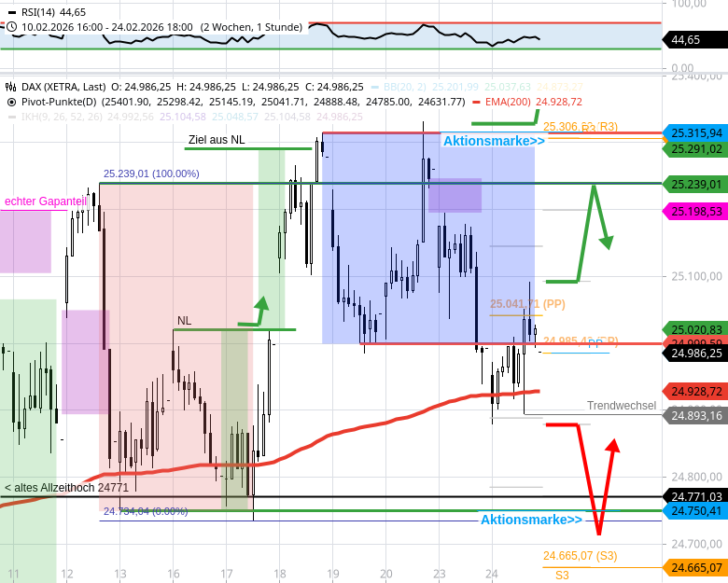Click the green down-pointing arrow scenario drawing
The image size is (728, 583).
(606, 242)
